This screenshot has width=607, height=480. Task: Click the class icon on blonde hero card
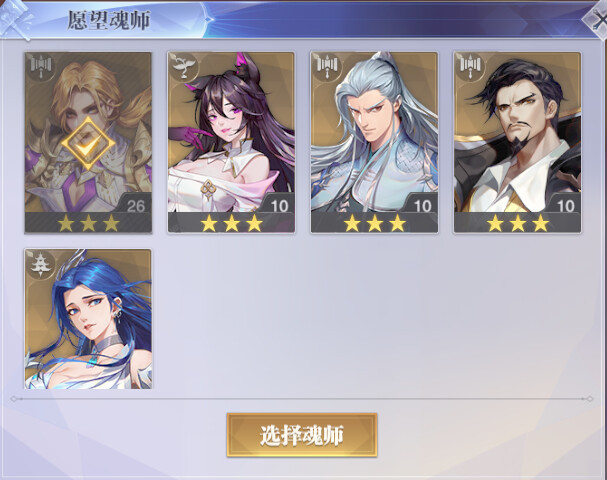pyautogui.click(x=41, y=67)
